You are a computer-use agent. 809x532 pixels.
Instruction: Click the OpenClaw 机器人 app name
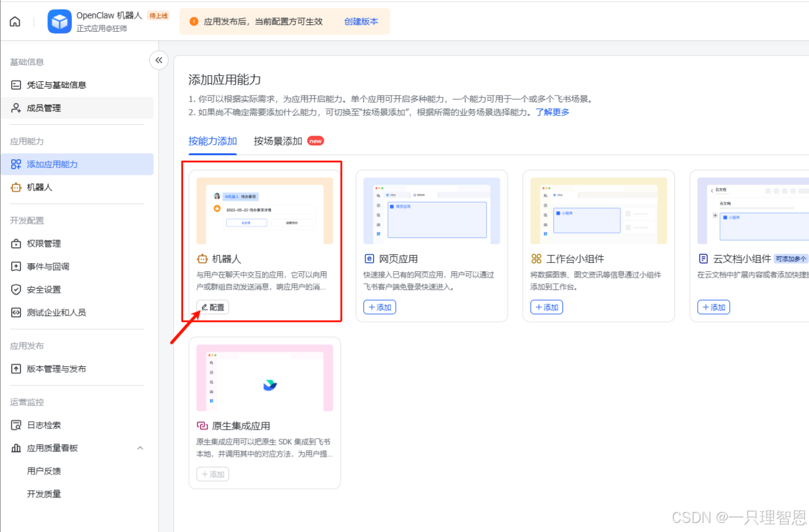(x=109, y=15)
